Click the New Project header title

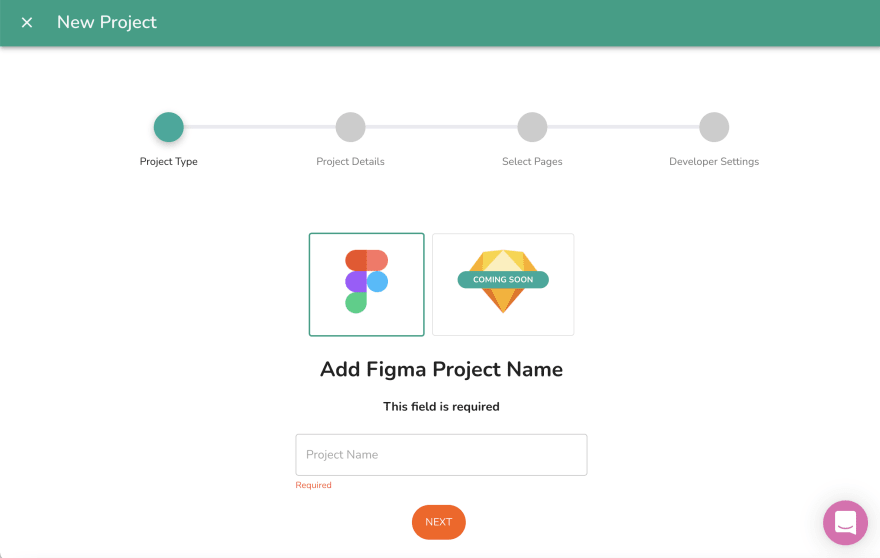(107, 22)
